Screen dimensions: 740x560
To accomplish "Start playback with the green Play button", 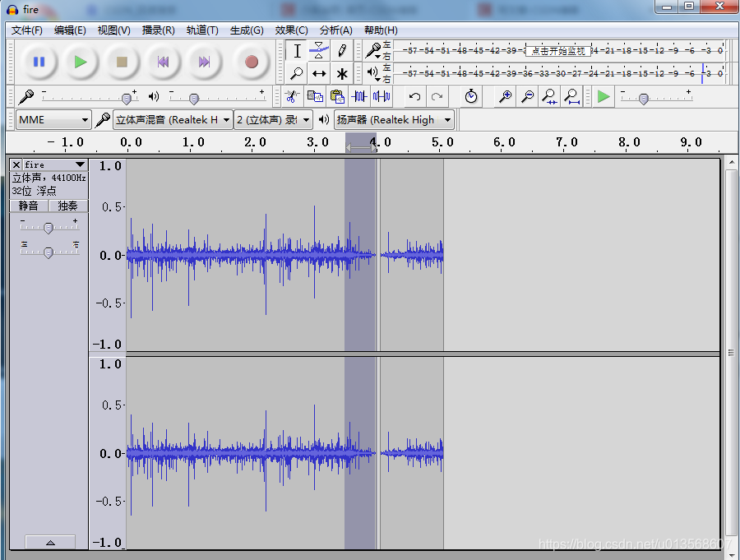I will click(81, 62).
